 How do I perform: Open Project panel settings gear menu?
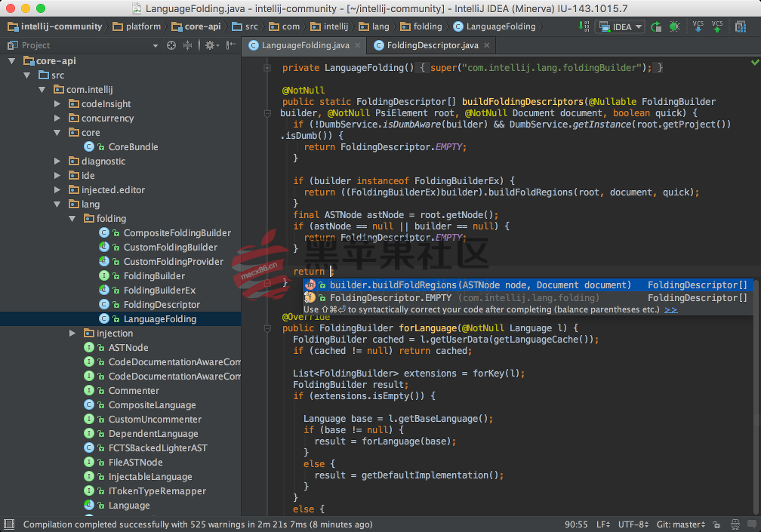click(211, 45)
